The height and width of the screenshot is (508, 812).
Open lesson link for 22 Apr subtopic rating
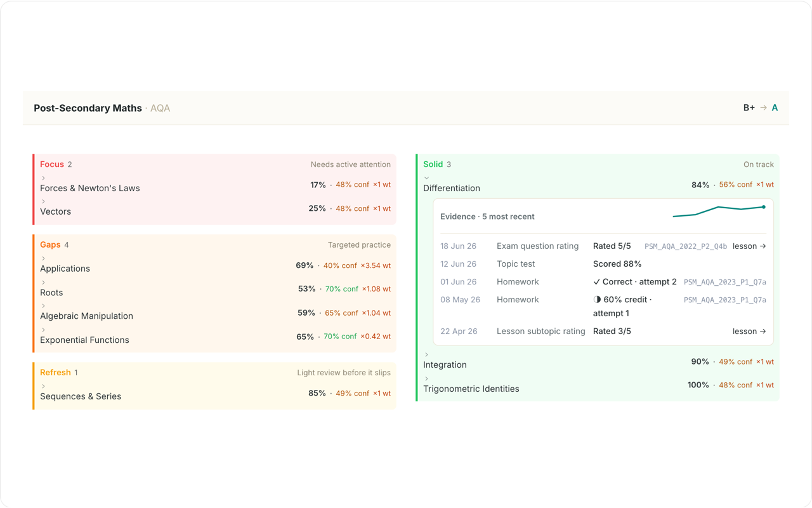coord(749,331)
